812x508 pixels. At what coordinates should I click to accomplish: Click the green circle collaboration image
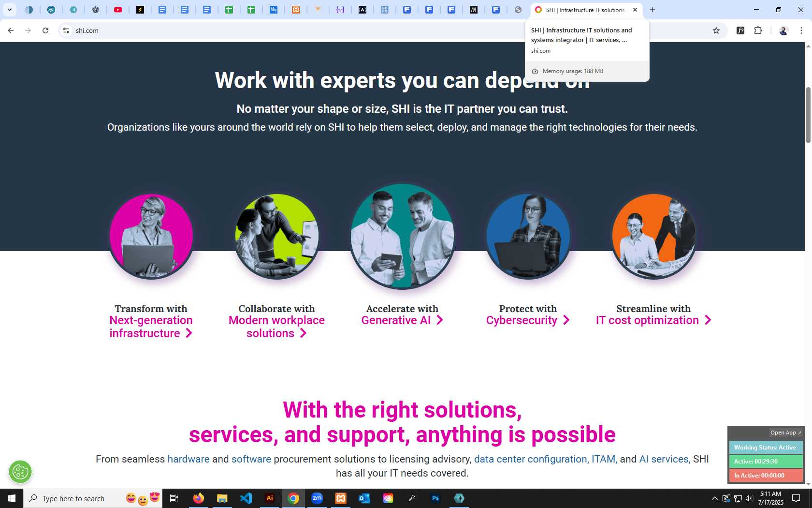pos(276,237)
